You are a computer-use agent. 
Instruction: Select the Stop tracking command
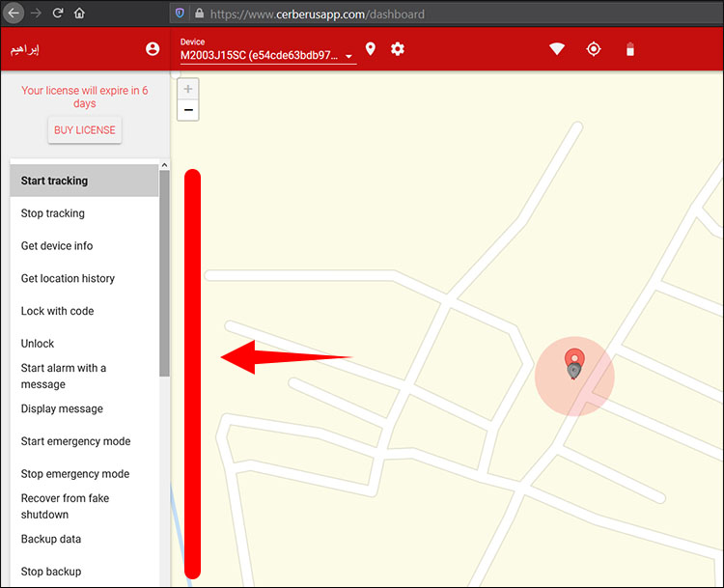85,213
